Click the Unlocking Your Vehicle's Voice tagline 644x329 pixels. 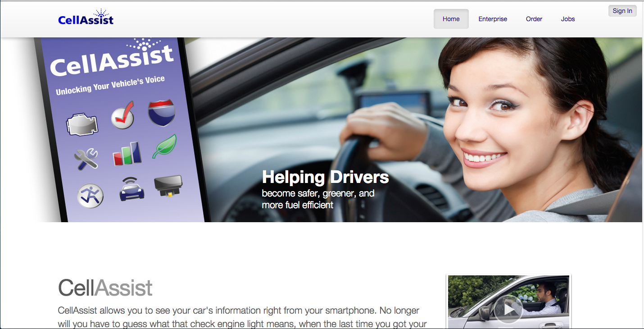pyautogui.click(x=110, y=85)
